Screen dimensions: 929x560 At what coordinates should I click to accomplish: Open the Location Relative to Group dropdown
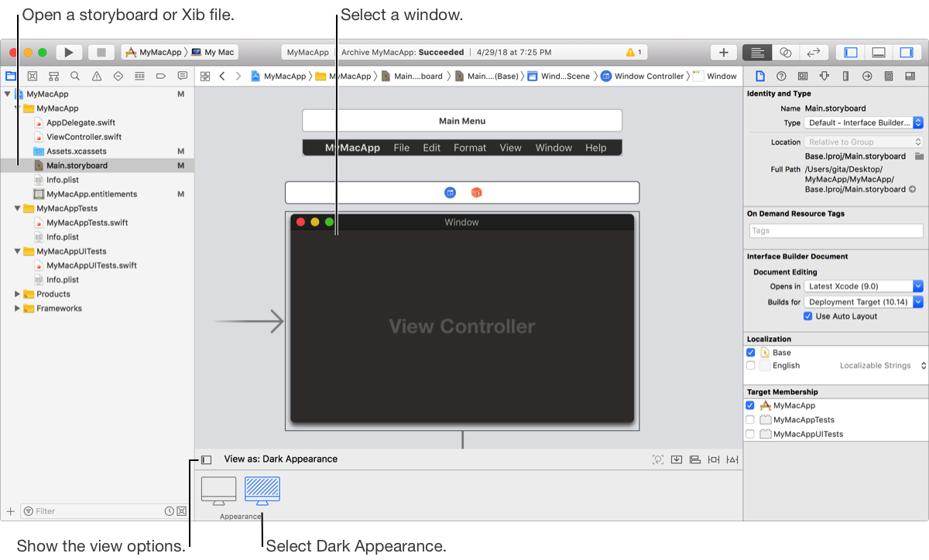click(x=864, y=142)
